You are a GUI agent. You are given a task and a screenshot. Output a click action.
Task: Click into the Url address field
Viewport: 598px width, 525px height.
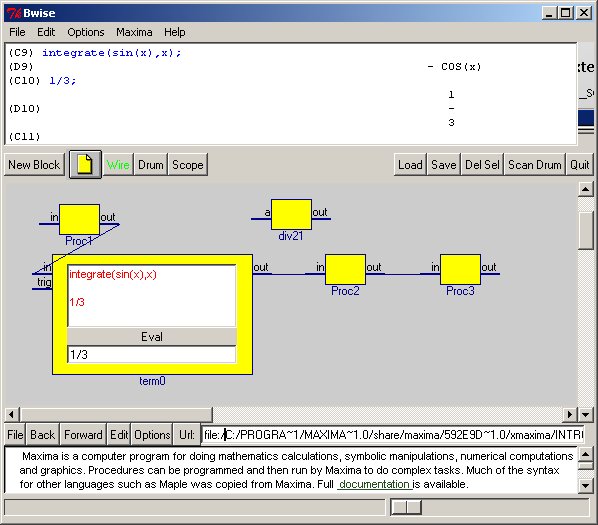[392, 435]
